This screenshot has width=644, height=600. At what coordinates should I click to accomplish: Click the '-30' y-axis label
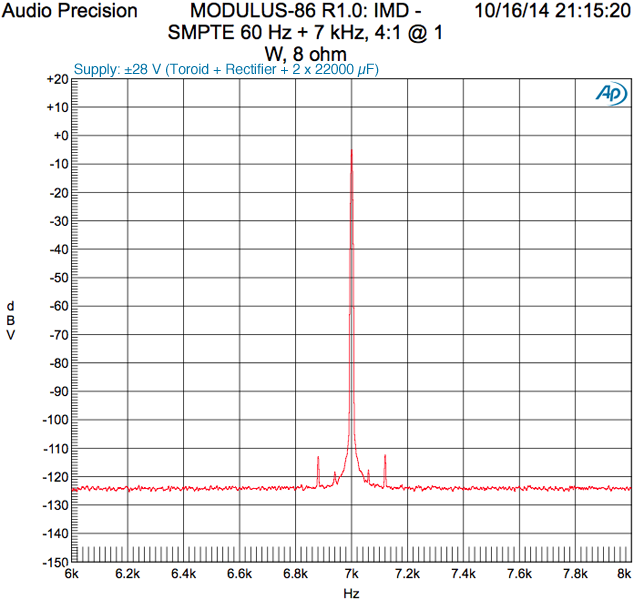tap(59, 221)
